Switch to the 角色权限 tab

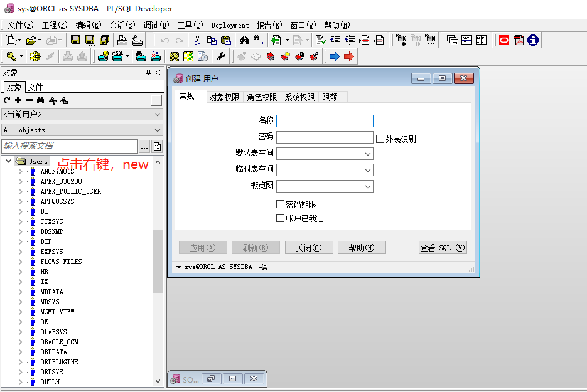[x=262, y=97]
